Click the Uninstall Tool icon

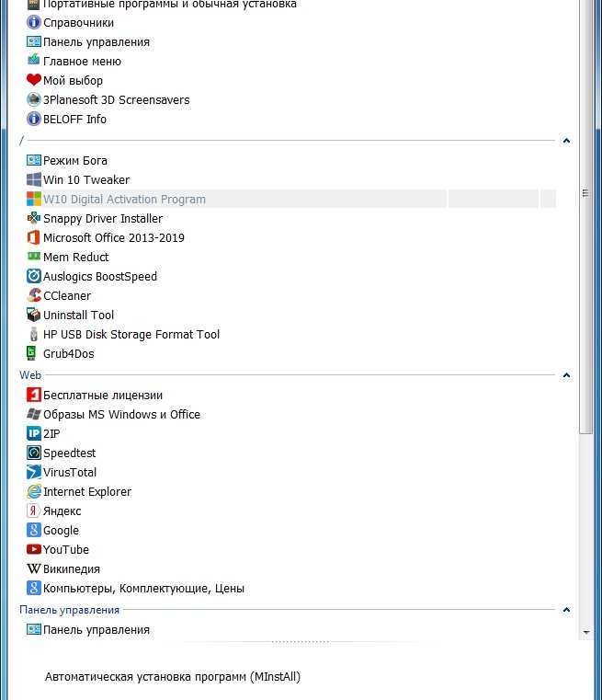tap(33, 315)
